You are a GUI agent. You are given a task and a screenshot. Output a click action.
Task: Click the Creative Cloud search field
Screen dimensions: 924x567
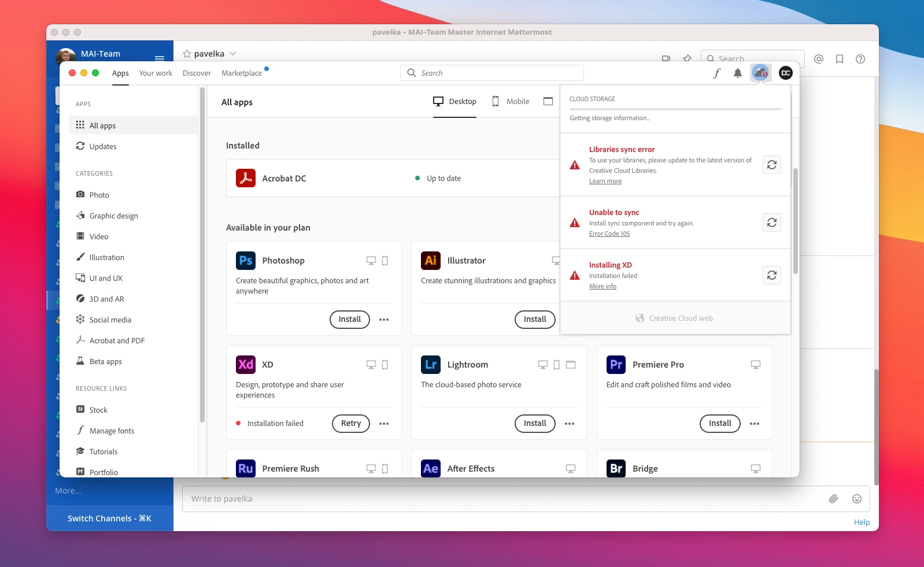coord(492,73)
